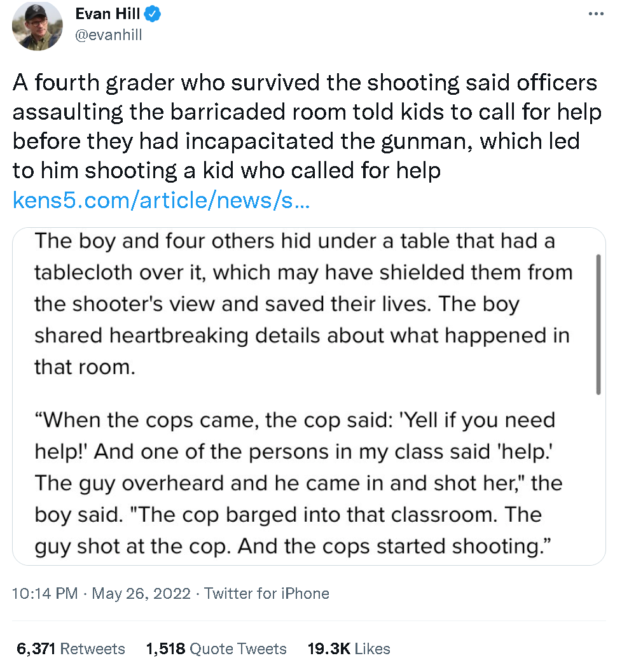
Task: Open the Twitter for iPhone source link
Action: pos(266,594)
